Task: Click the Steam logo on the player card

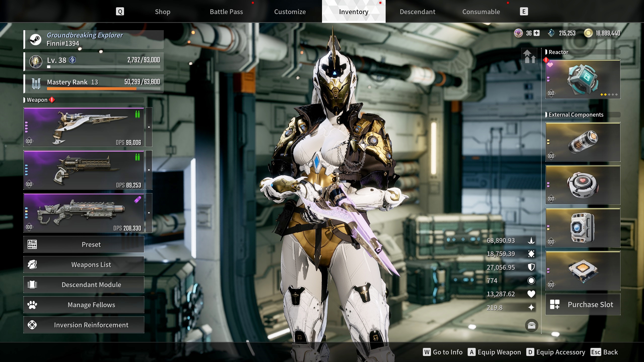Action: coord(35,39)
